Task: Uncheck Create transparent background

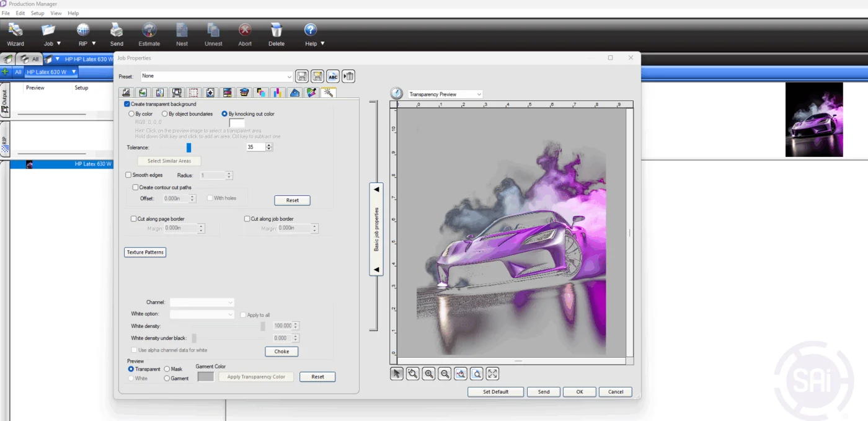Action: pos(127,104)
